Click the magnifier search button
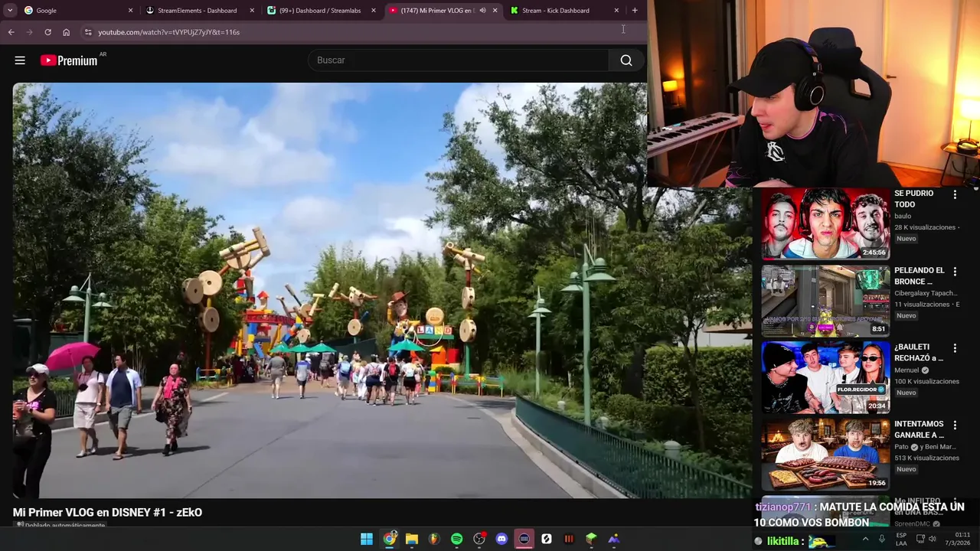The height and width of the screenshot is (551, 980). click(x=626, y=60)
